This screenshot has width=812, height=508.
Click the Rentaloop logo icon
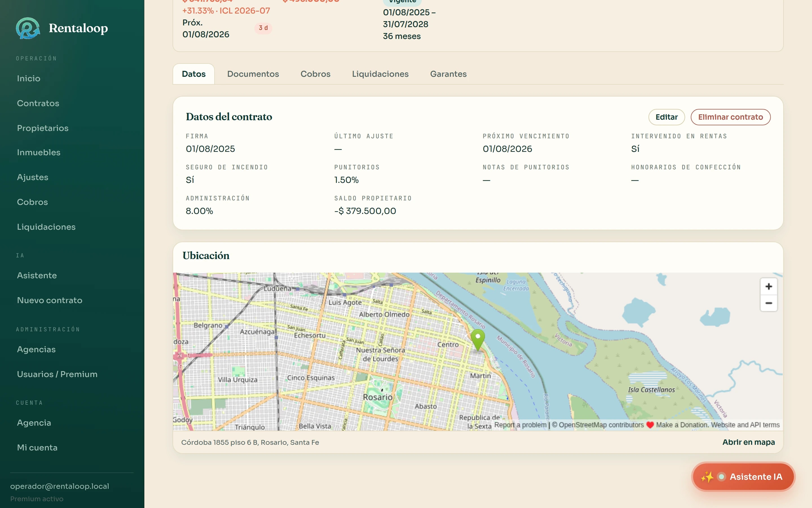(x=28, y=28)
